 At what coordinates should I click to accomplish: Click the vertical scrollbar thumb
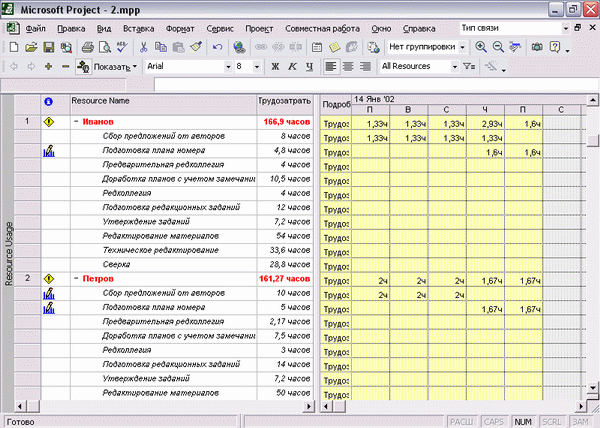pyautogui.click(x=593, y=141)
